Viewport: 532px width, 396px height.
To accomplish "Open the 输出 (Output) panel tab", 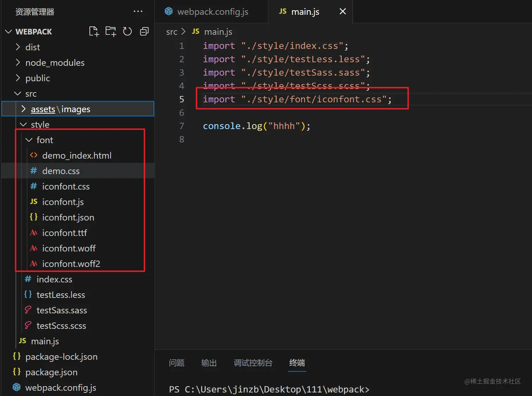I will click(209, 363).
